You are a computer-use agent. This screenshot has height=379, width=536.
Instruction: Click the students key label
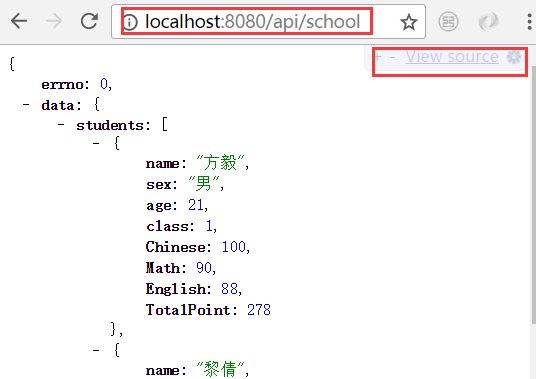click(x=109, y=125)
